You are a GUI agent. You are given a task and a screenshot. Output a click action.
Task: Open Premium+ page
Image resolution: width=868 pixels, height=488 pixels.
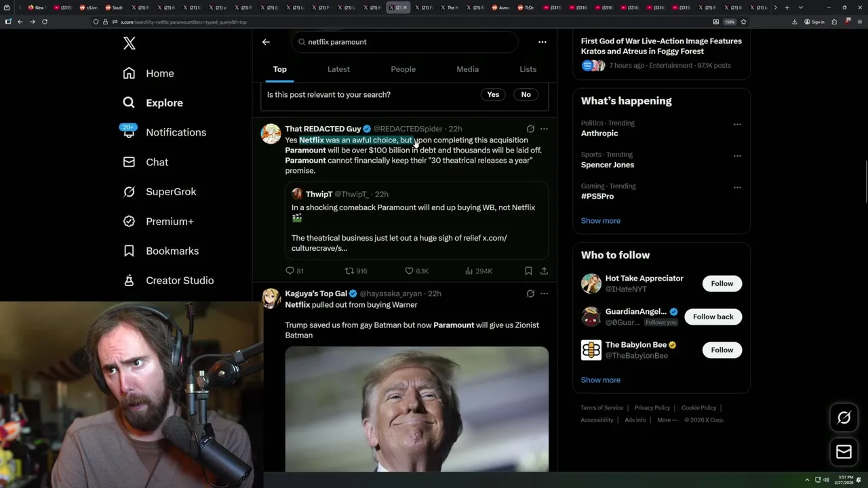[x=158, y=222]
